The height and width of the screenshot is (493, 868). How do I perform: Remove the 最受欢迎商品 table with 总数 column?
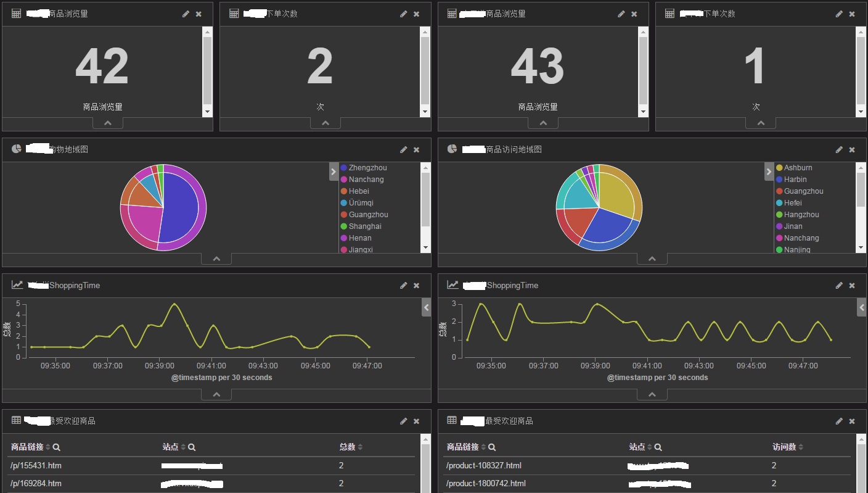416,421
